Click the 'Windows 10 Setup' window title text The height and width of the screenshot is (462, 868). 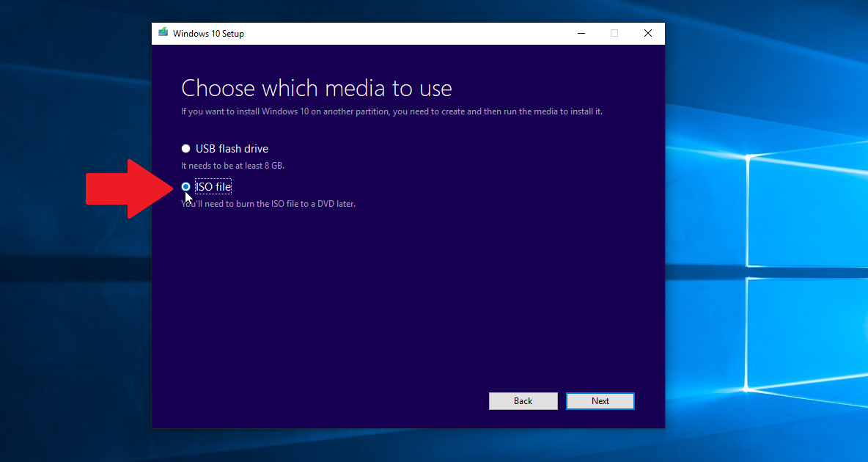[x=208, y=33]
